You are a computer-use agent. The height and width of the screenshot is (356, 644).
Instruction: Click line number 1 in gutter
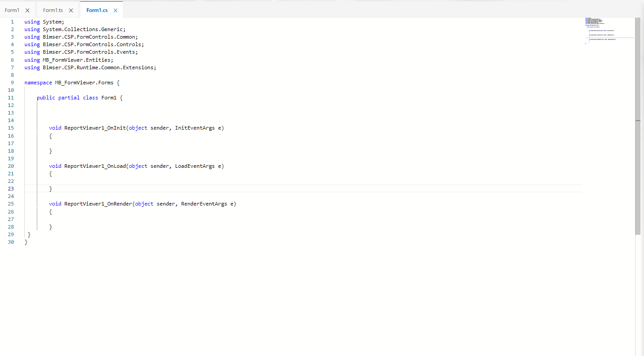12,22
